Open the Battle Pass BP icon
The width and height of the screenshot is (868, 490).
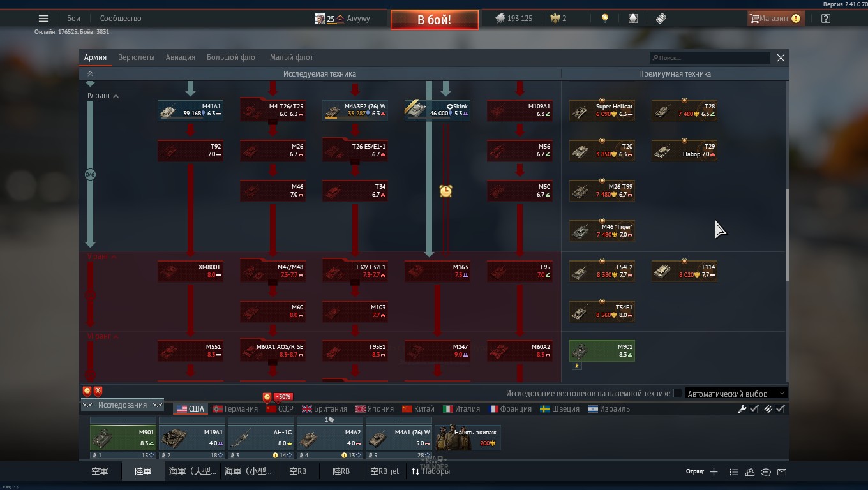(x=661, y=19)
